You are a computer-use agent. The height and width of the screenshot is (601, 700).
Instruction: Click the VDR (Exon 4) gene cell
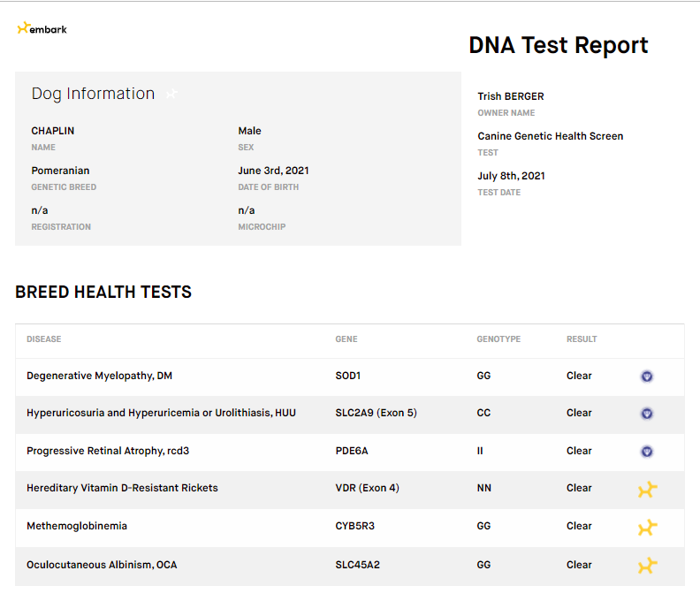(x=368, y=488)
